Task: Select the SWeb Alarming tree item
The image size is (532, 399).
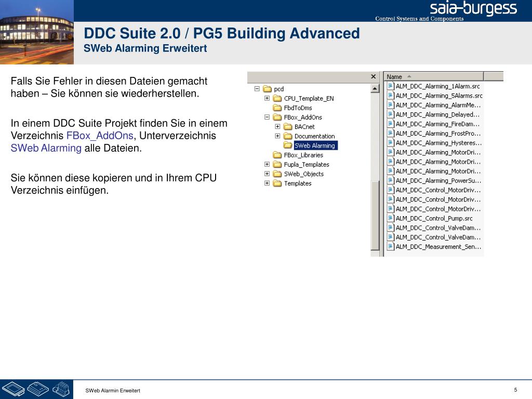Action: pos(315,145)
